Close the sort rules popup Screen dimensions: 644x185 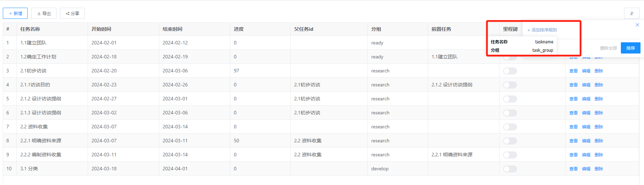click(x=637, y=25)
